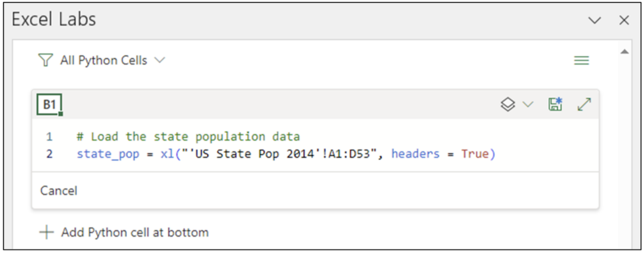Click the stacked-layers output type icon
This screenshot has height=254, width=644.
click(x=509, y=105)
